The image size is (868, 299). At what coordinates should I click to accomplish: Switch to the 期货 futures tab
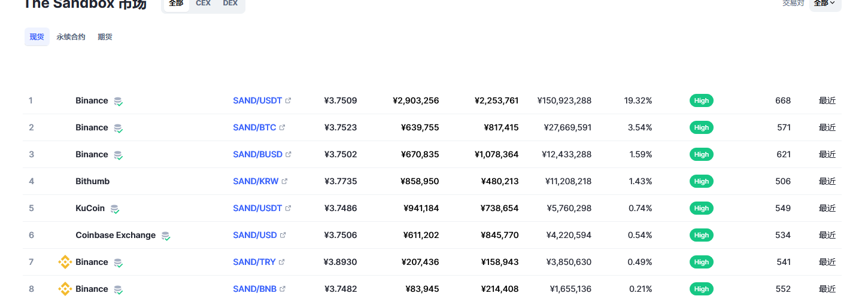[105, 37]
